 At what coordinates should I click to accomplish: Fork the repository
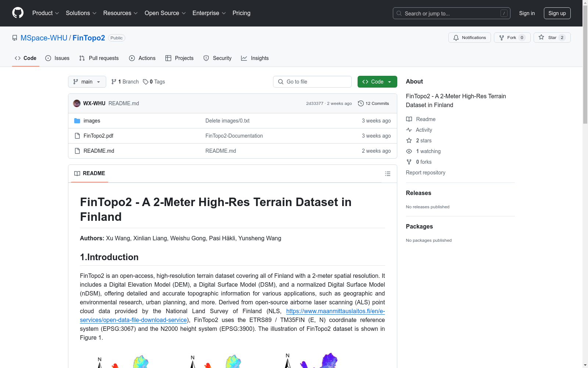512,38
